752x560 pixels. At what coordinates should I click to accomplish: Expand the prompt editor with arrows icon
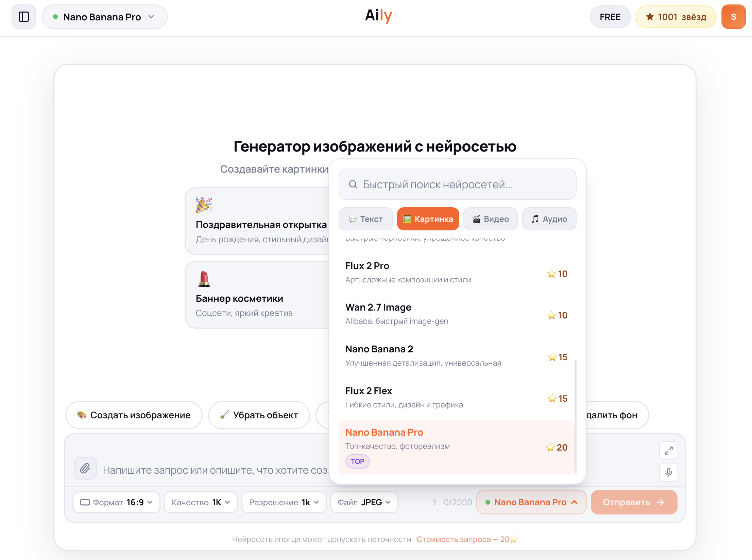click(x=668, y=451)
